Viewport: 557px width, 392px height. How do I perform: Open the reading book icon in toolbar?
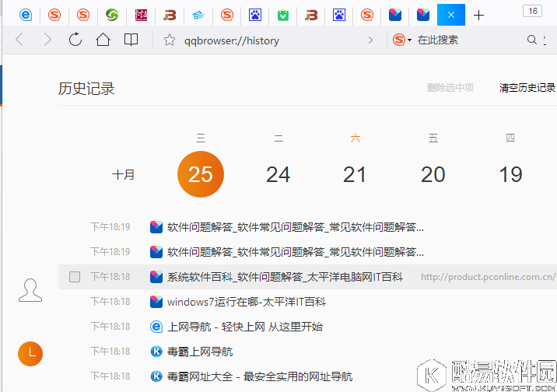pyautogui.click(x=131, y=40)
